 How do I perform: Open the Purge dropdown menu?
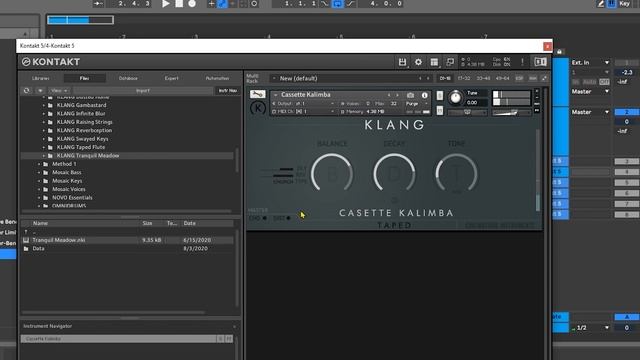click(416, 104)
